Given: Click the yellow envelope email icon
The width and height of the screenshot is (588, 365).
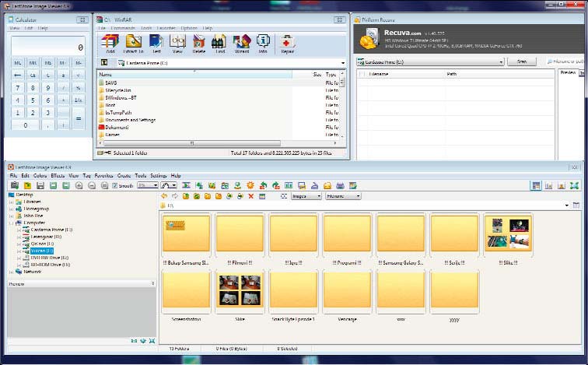Looking at the screenshot, I should [327, 185].
